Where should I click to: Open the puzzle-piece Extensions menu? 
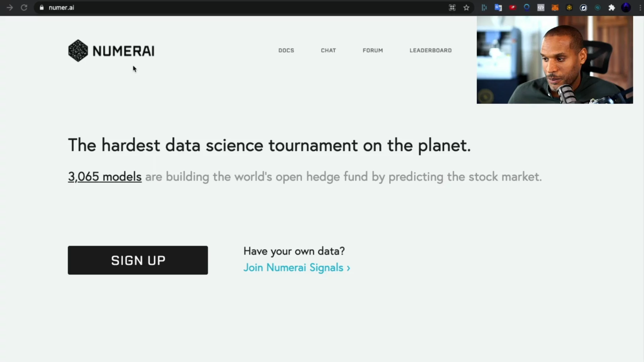click(x=612, y=7)
